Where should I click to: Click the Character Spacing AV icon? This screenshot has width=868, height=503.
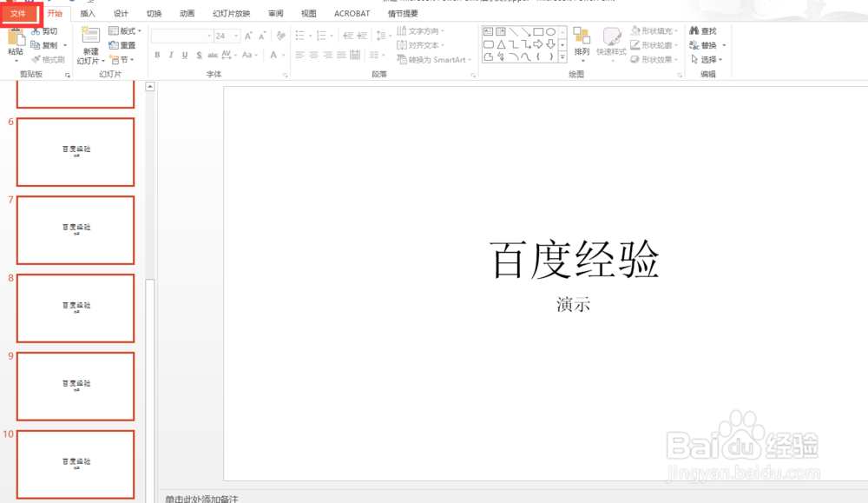[x=227, y=54]
